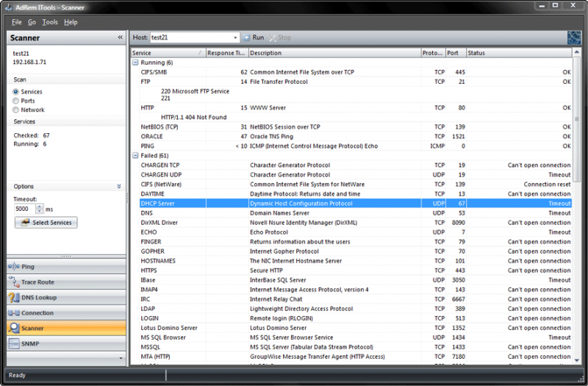Select the Ports scan radio button
This screenshot has height=386, width=588.
click(15, 101)
